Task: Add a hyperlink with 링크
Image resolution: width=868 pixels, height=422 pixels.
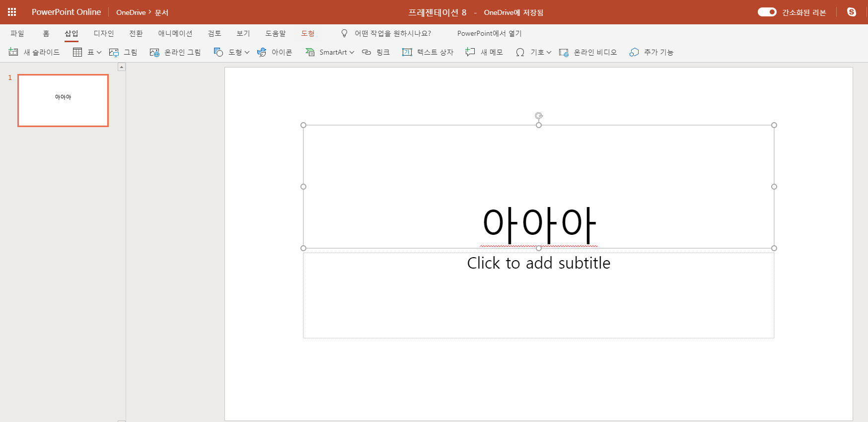Action: 376,52
